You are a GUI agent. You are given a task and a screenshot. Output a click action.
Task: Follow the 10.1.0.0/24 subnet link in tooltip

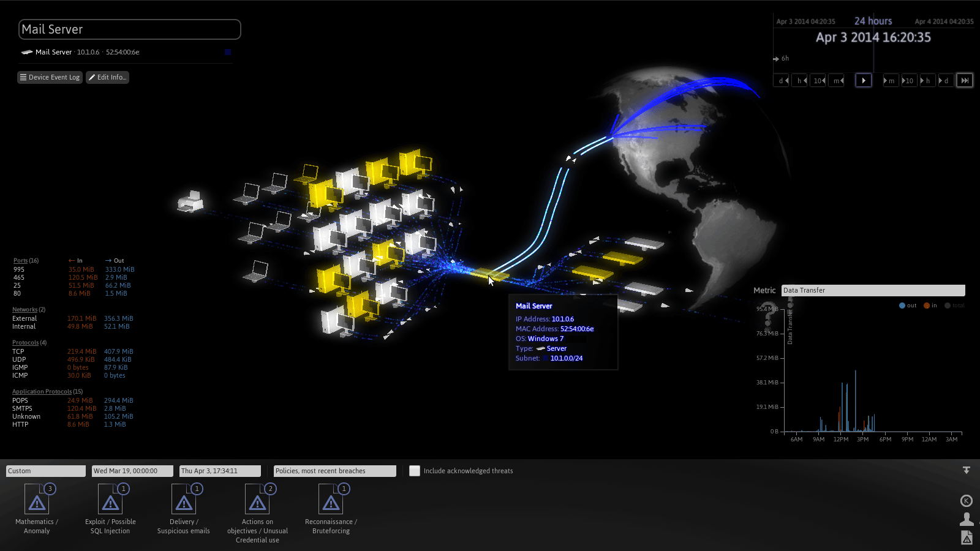[x=566, y=358]
